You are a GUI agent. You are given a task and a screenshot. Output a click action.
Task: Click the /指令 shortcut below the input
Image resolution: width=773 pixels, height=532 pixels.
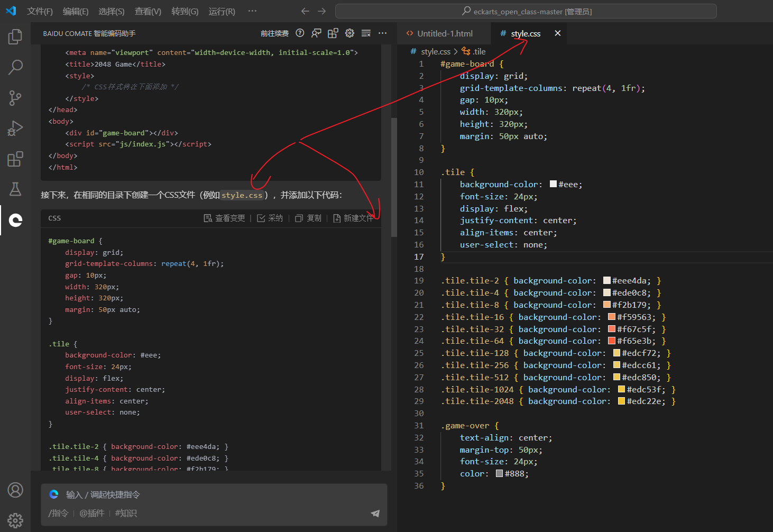click(x=58, y=513)
